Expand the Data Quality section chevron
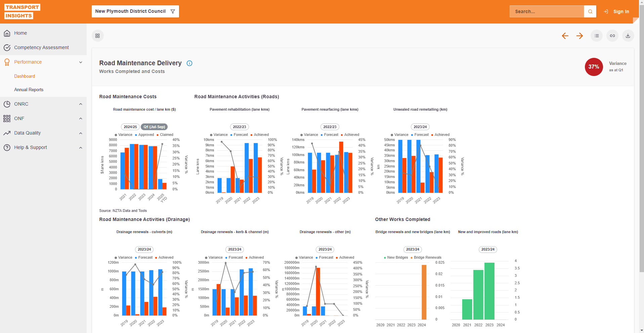Image resolution: width=644 pixels, height=333 pixels. (x=81, y=133)
